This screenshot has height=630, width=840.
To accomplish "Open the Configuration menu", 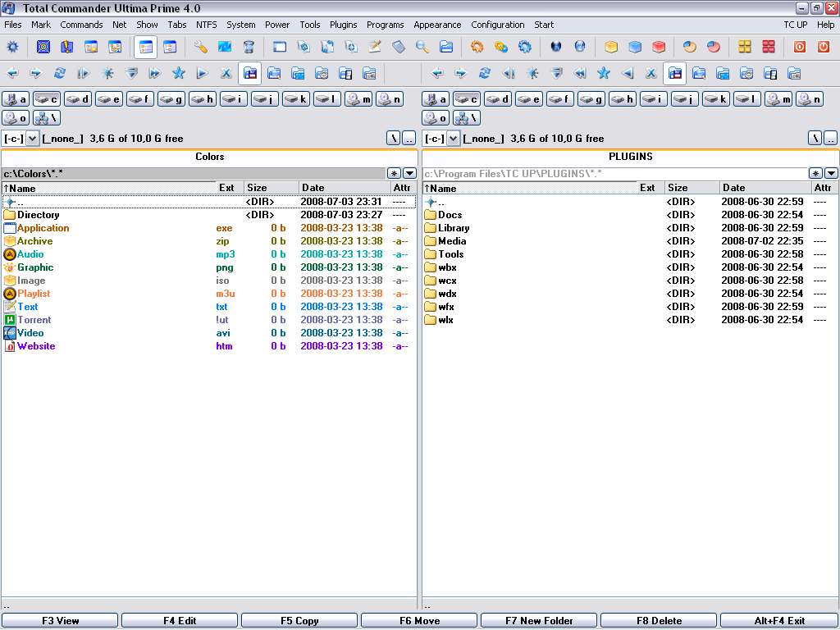I will point(497,25).
